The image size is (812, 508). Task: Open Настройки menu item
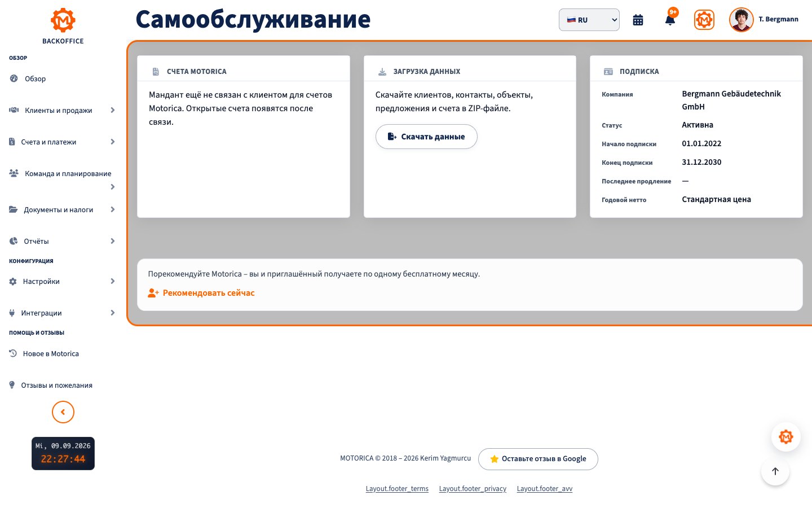(41, 282)
